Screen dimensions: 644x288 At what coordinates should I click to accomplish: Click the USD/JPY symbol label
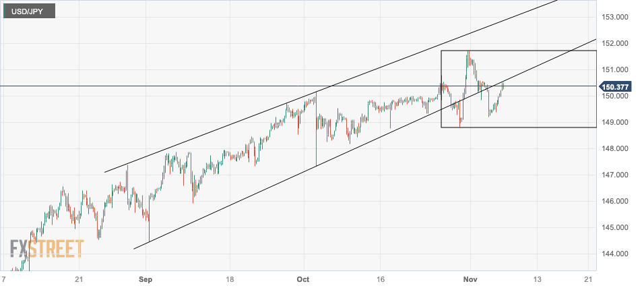point(30,11)
